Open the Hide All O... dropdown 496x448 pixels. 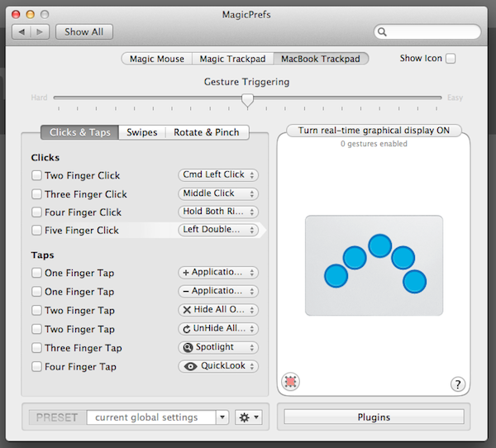(x=218, y=310)
